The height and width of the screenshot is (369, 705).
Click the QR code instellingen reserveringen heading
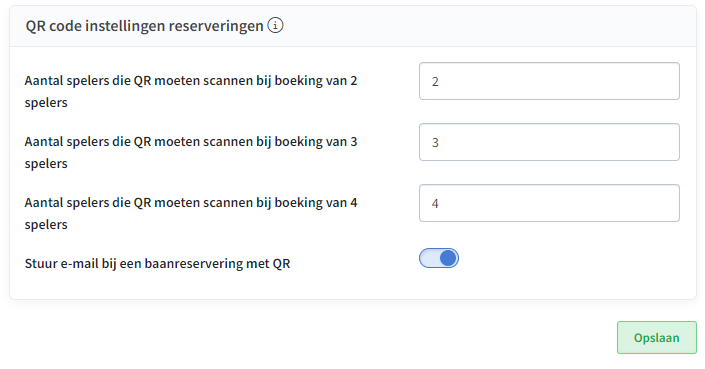pos(144,26)
